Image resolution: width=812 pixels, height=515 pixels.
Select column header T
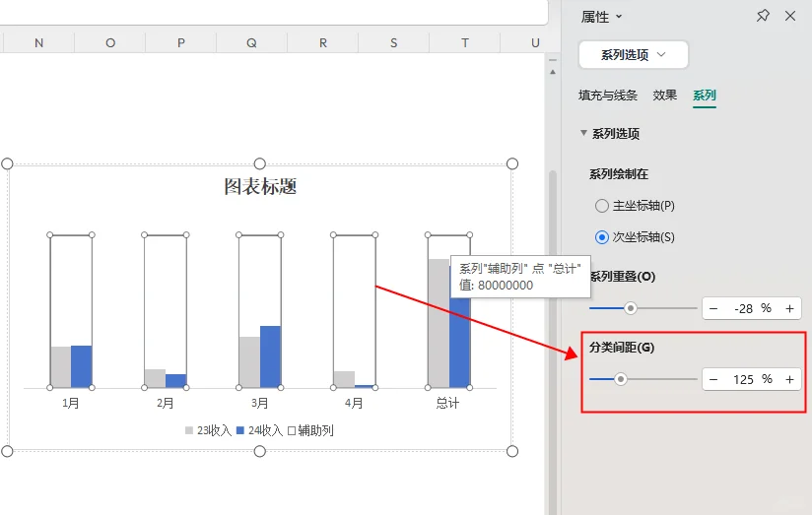click(465, 43)
